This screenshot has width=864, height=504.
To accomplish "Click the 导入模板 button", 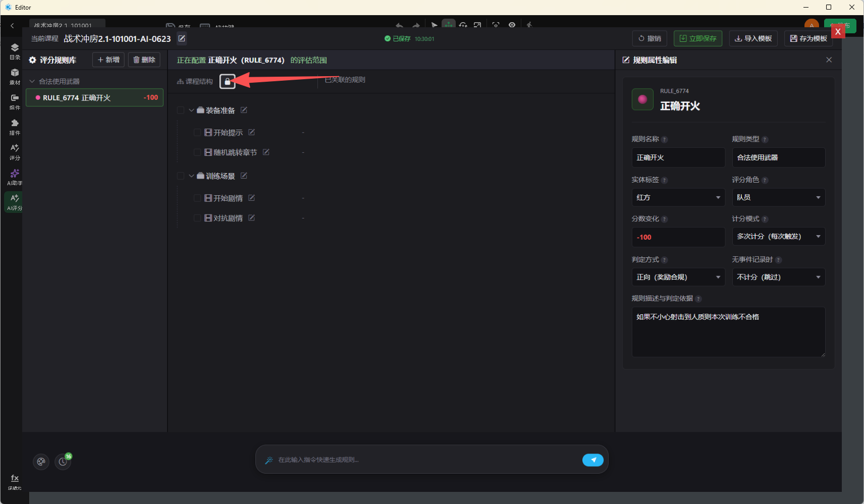I will pos(753,38).
